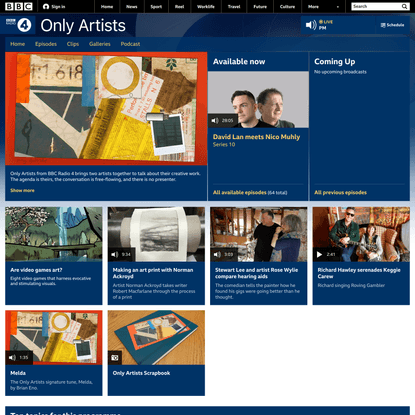
Task: Open BBC Travel
Action: point(234,7)
